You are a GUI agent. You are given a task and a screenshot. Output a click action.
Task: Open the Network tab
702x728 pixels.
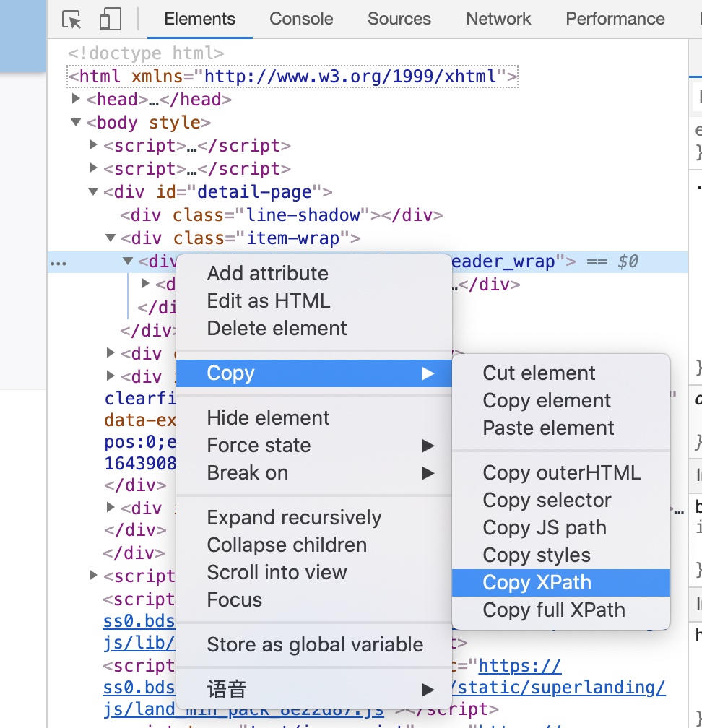pyautogui.click(x=498, y=19)
